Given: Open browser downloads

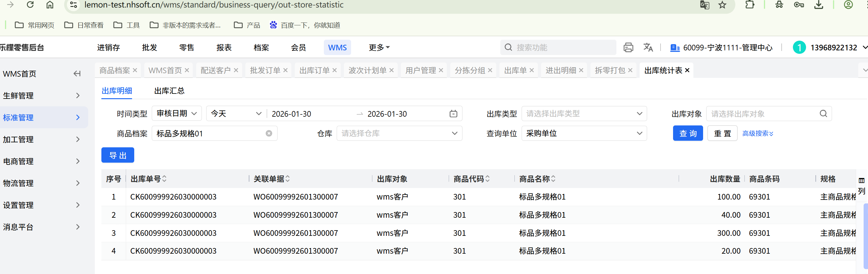Looking at the screenshot, I should click(819, 5).
